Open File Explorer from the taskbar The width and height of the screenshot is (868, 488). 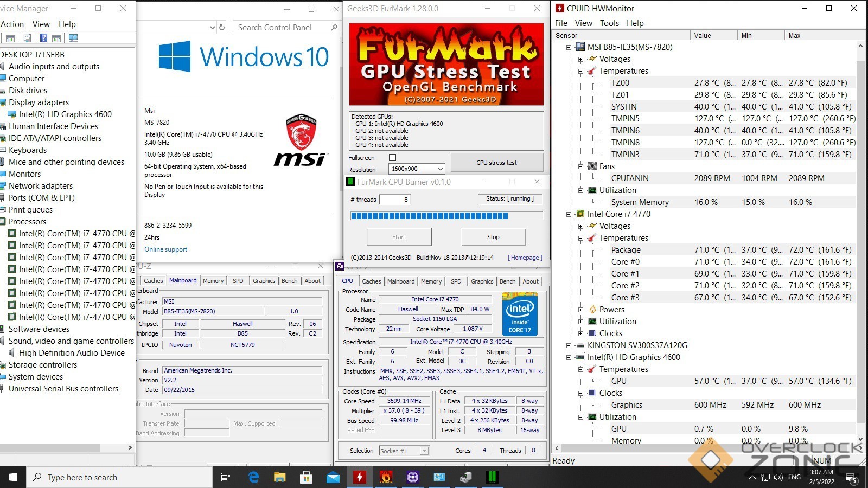(x=279, y=477)
